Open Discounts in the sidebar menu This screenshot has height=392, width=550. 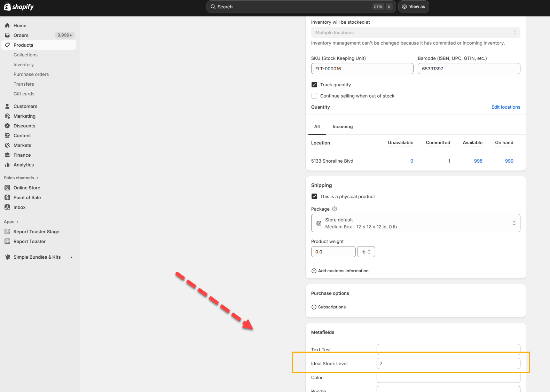click(x=24, y=126)
